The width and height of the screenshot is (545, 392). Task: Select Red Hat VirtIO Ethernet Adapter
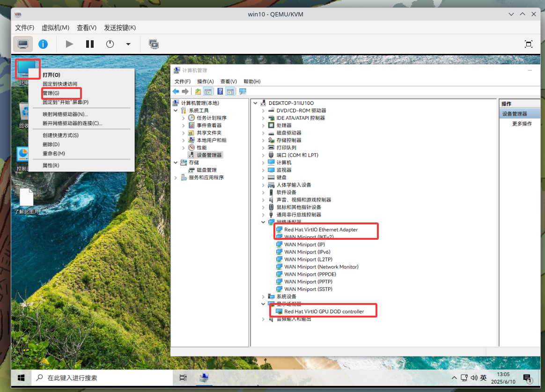tap(321, 229)
